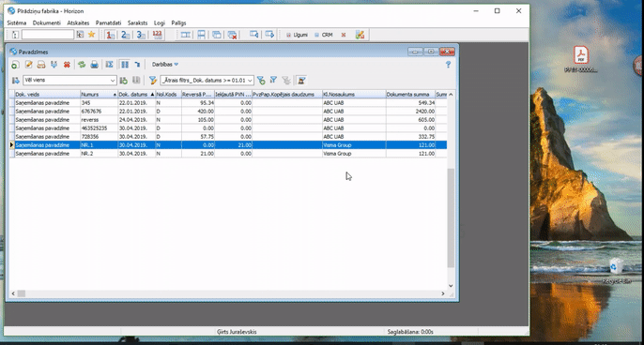Select the NR.2 Visma Group row
This screenshot has height=345, width=644.
tap(228, 154)
